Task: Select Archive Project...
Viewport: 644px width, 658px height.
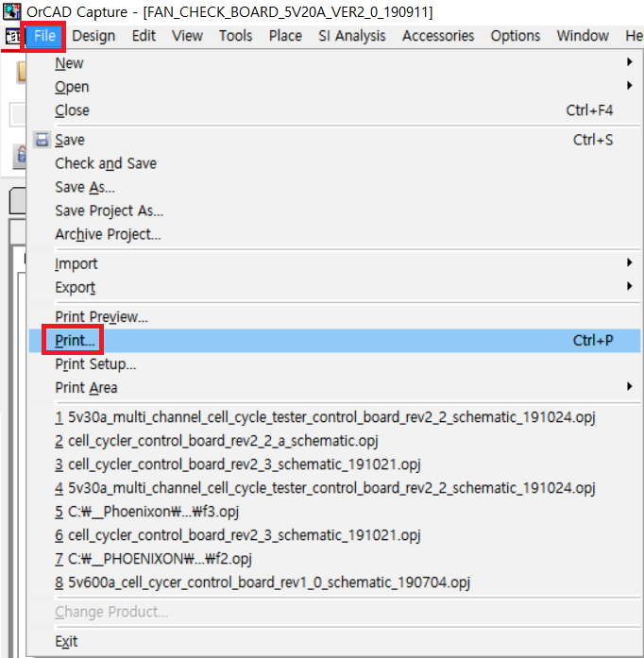Action: point(334,234)
